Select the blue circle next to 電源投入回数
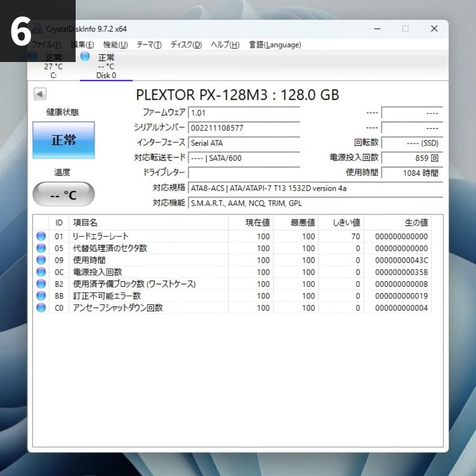The height and width of the screenshot is (476, 476). (40, 272)
